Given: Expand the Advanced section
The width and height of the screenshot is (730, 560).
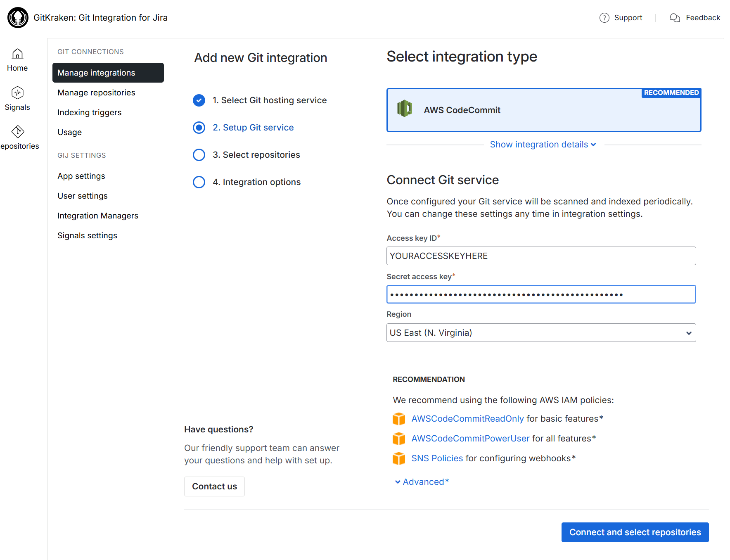Looking at the screenshot, I should click(422, 482).
